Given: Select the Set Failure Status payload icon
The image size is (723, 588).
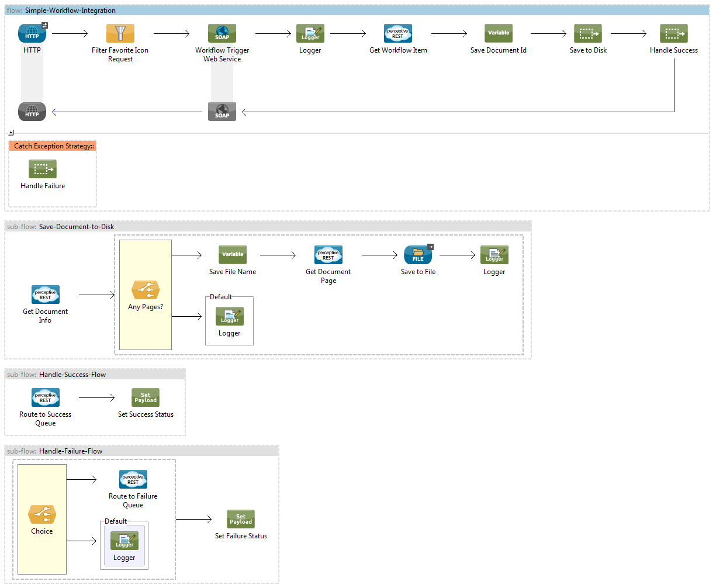Looking at the screenshot, I should tap(241, 519).
